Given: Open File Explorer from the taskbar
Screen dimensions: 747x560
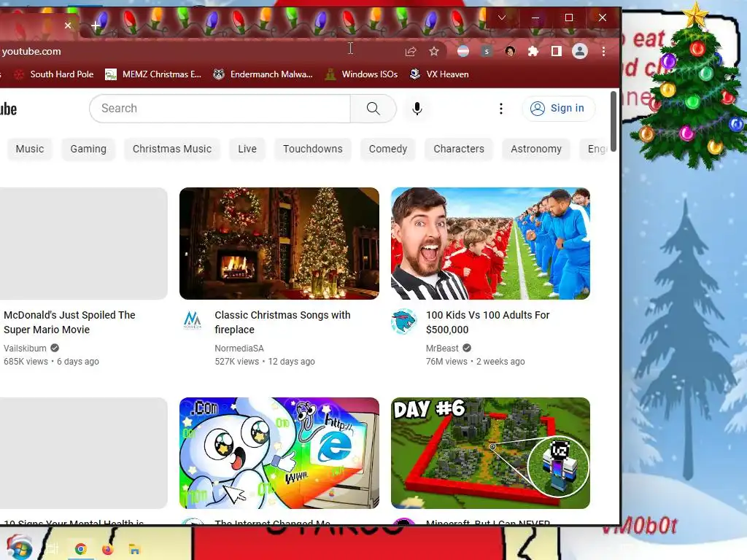Looking at the screenshot, I should pyautogui.click(x=134, y=550).
